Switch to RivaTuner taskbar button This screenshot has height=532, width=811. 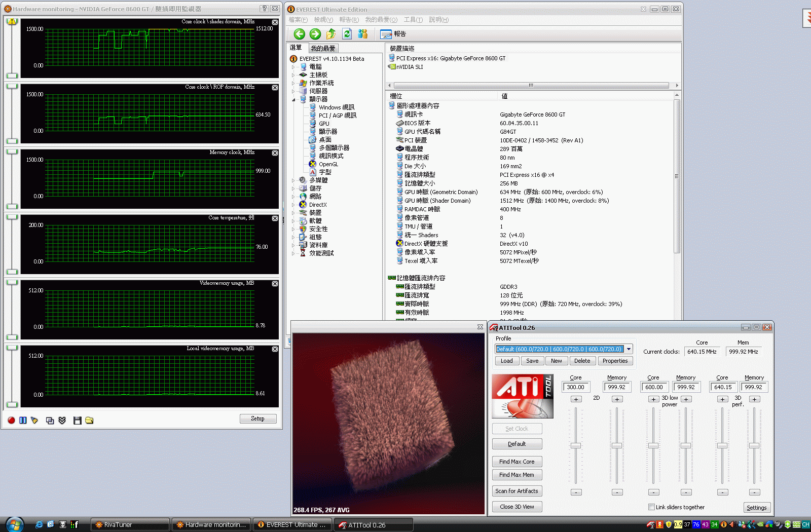(130, 525)
